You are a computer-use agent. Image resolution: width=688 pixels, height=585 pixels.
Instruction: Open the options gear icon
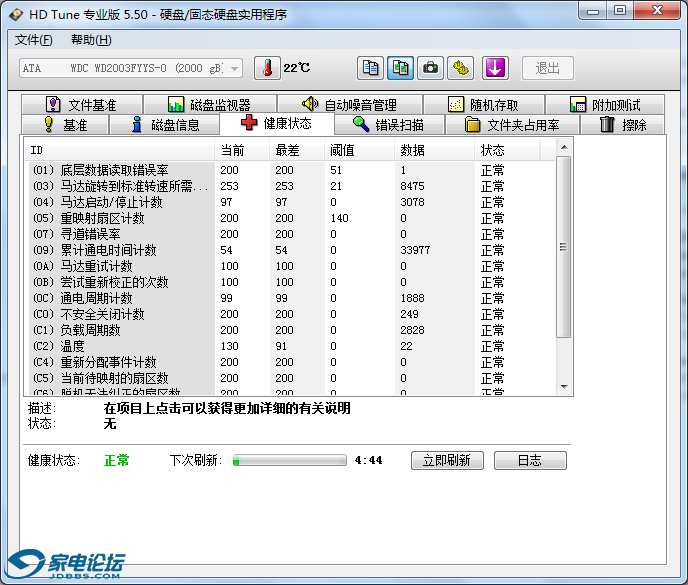460,68
